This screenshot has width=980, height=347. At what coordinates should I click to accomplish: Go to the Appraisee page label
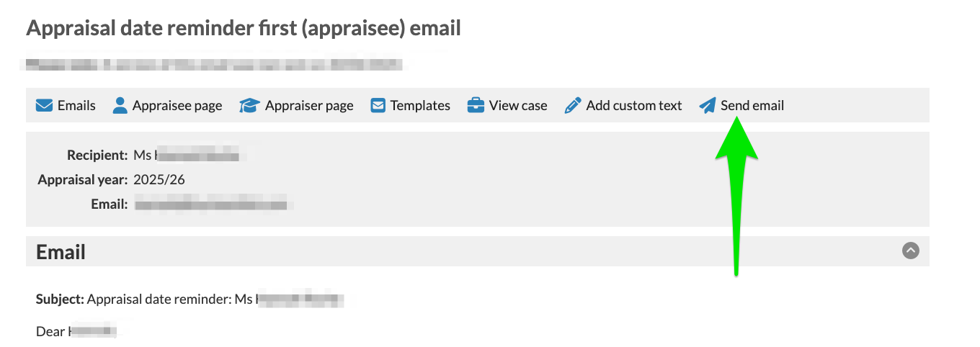click(177, 106)
